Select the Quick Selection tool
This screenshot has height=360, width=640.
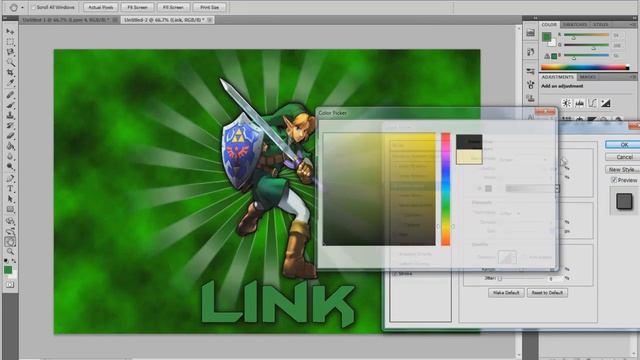tap(10, 62)
